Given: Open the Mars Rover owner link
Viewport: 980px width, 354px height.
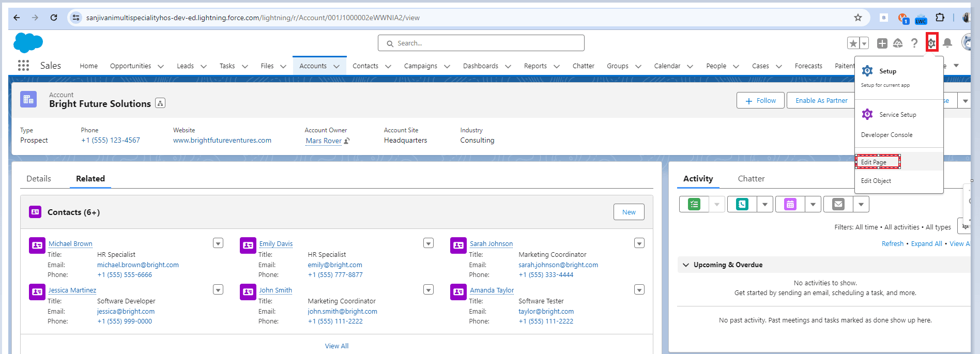Looking at the screenshot, I should (x=324, y=141).
